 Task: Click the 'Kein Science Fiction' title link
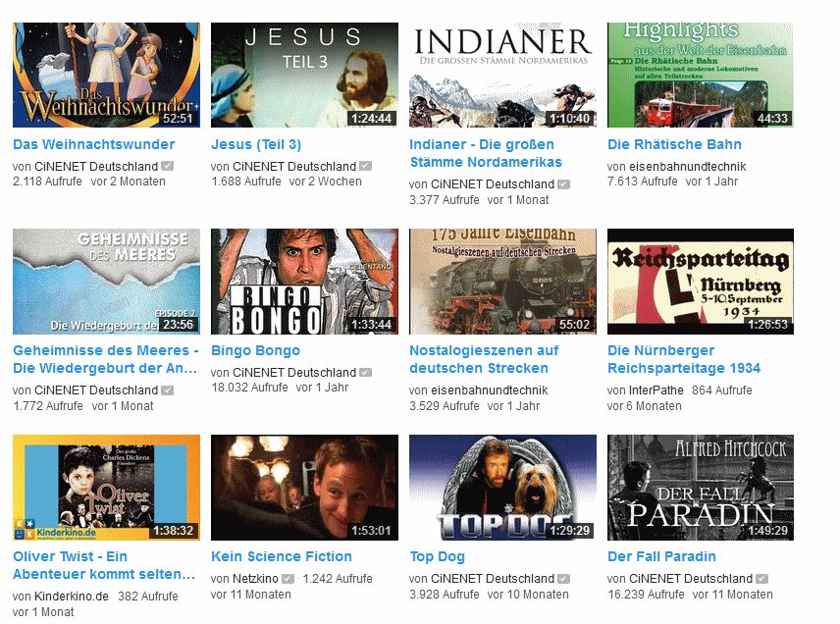[282, 556]
